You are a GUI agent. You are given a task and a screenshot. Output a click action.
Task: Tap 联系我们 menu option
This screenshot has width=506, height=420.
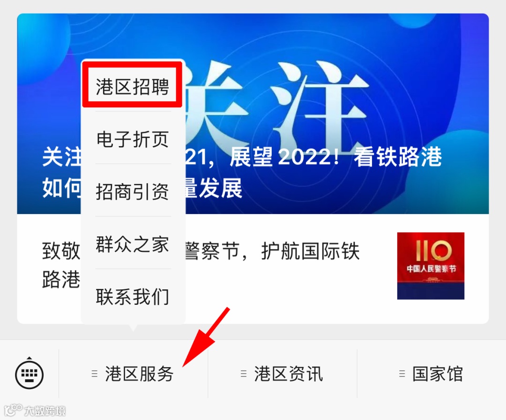pyautogui.click(x=132, y=296)
